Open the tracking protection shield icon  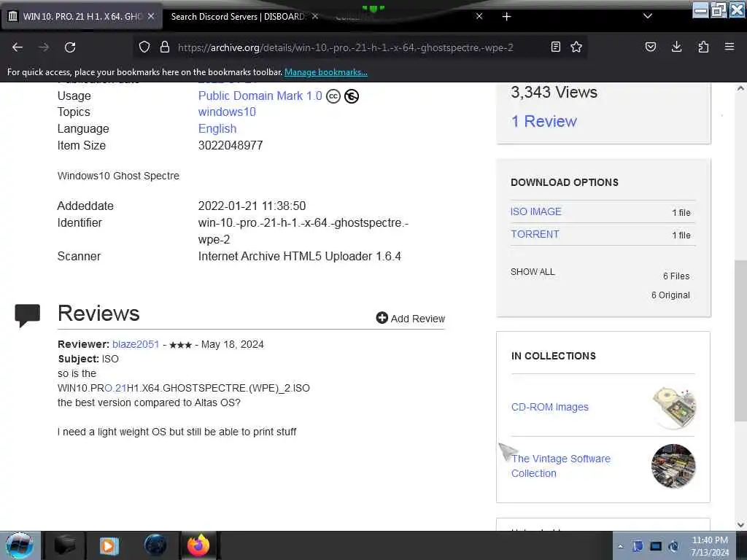[144, 47]
